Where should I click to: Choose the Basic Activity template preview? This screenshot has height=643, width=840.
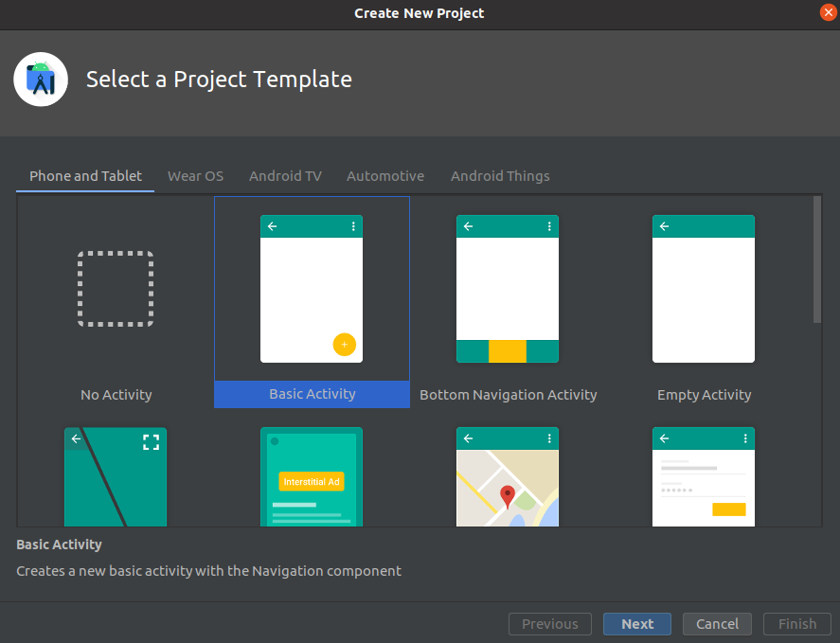pyautogui.click(x=312, y=289)
